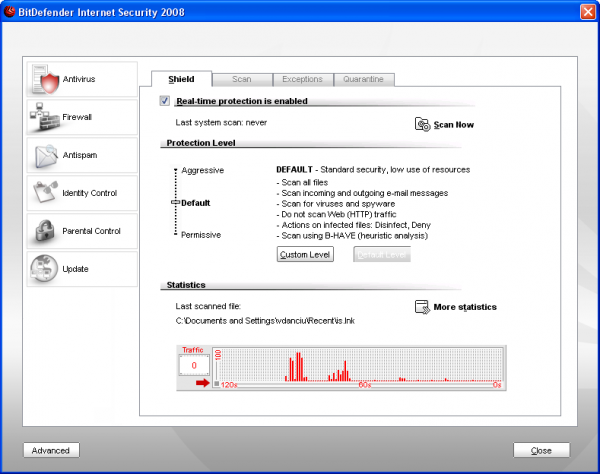Set protection level to Permissive

pyautogui.click(x=201, y=235)
